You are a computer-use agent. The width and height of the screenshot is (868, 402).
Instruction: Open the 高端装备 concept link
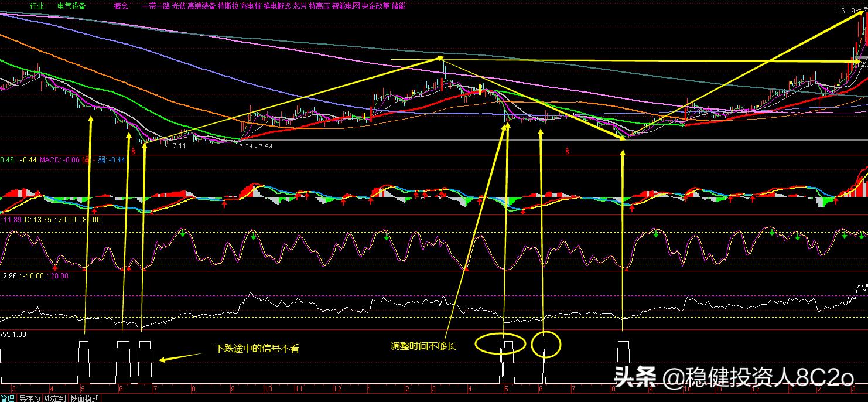[201, 6]
